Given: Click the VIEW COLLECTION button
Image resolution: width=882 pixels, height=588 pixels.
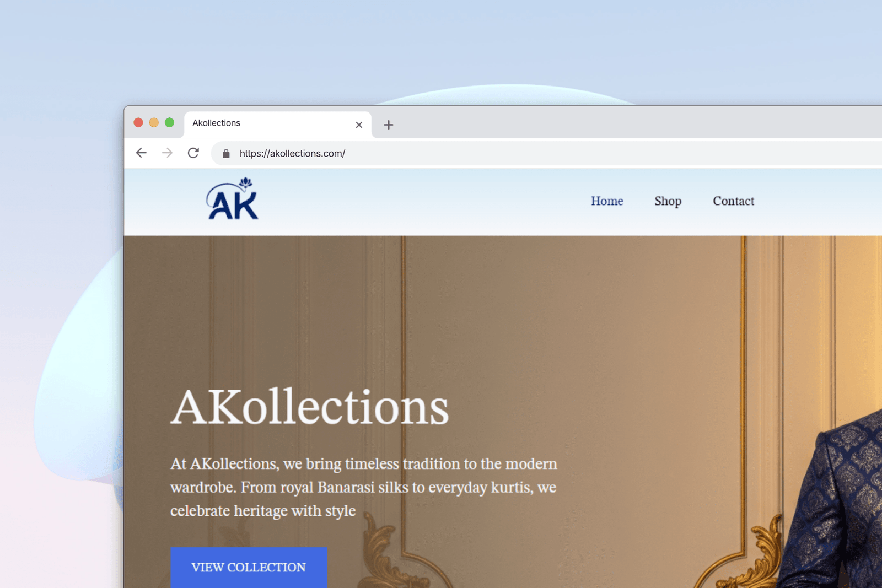Looking at the screenshot, I should (249, 567).
